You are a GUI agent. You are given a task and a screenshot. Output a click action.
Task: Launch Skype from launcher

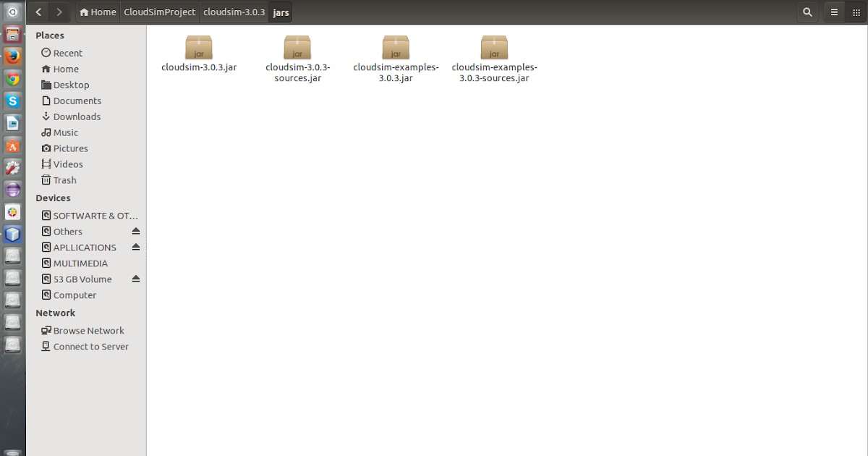pos(12,101)
